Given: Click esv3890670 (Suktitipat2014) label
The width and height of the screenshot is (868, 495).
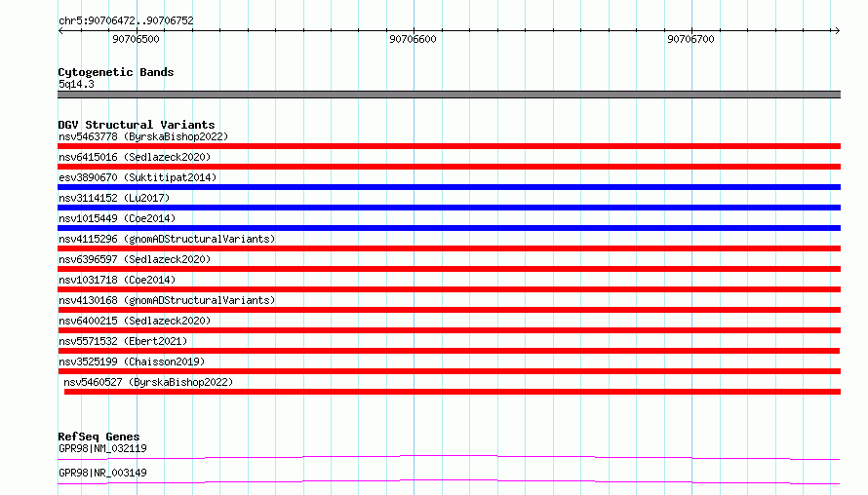Looking at the screenshot, I should tap(138, 177).
